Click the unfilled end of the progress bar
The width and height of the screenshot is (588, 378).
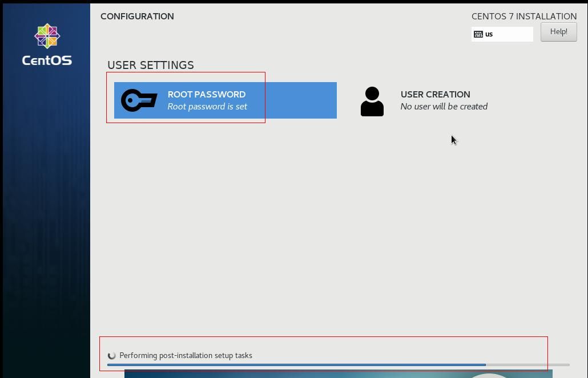tap(527, 365)
